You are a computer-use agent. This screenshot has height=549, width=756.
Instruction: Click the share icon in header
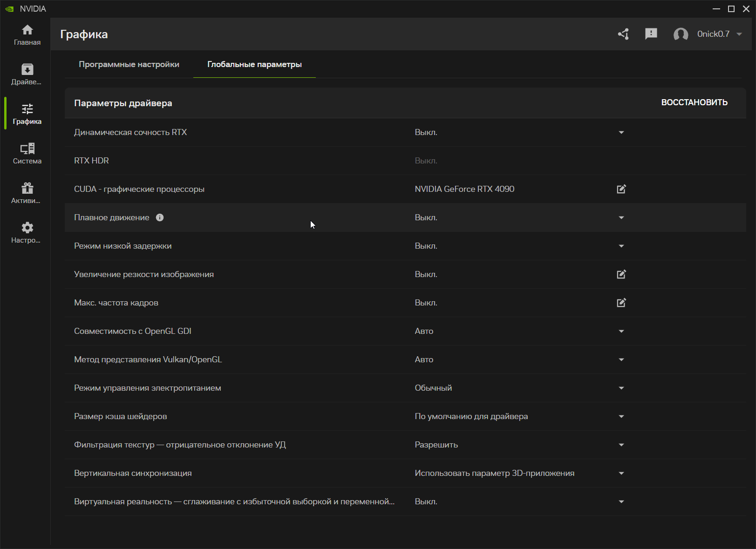click(x=623, y=34)
